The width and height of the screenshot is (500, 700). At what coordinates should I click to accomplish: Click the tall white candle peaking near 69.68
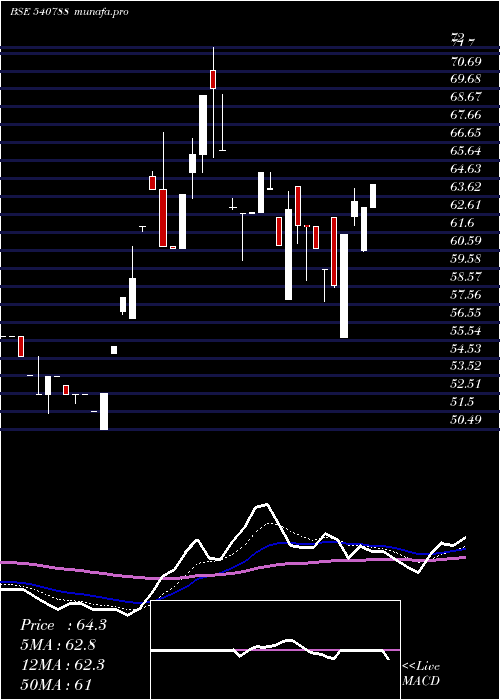(203, 125)
